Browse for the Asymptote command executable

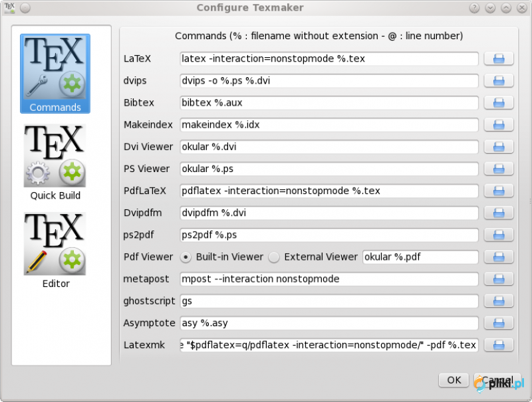point(498,323)
